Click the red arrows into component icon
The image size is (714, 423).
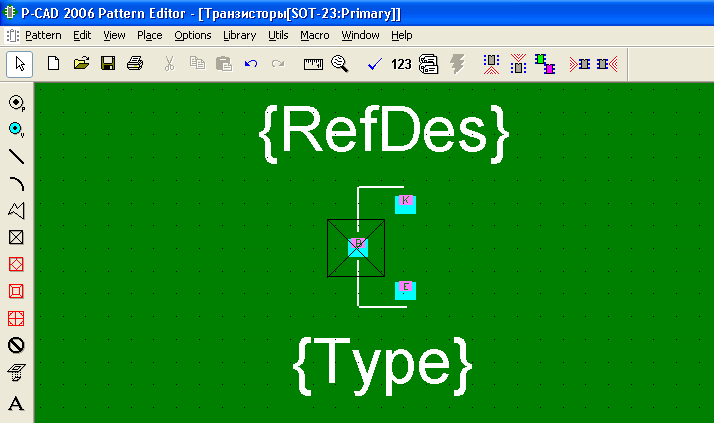point(580,64)
